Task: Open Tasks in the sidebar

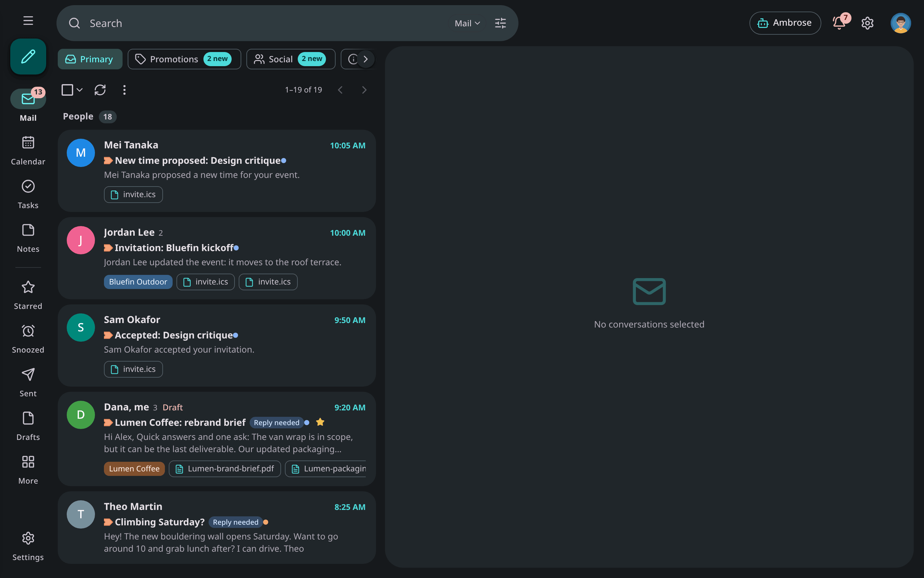Action: pyautogui.click(x=28, y=194)
